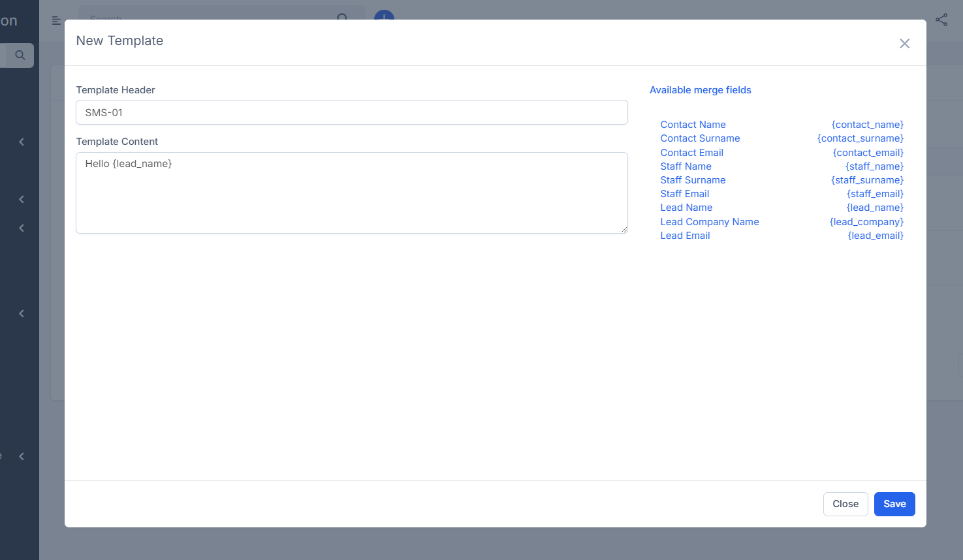Click inside the Template Header input
The height and width of the screenshot is (560, 963).
click(x=352, y=112)
